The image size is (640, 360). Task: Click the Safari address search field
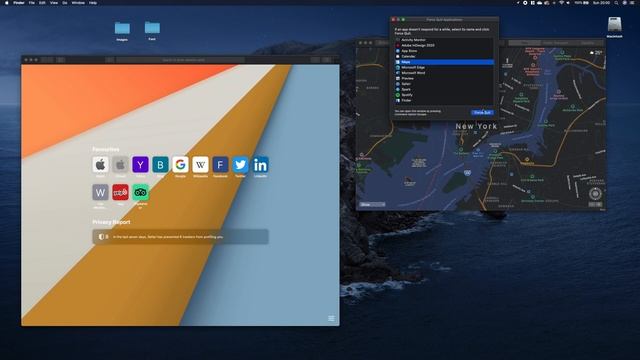coord(180,60)
